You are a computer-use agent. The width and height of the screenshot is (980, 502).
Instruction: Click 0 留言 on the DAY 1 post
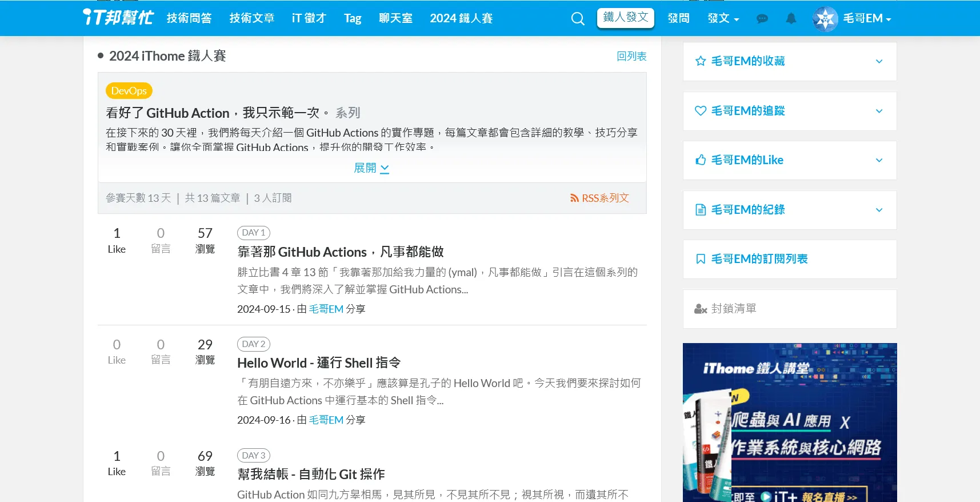[161, 240]
